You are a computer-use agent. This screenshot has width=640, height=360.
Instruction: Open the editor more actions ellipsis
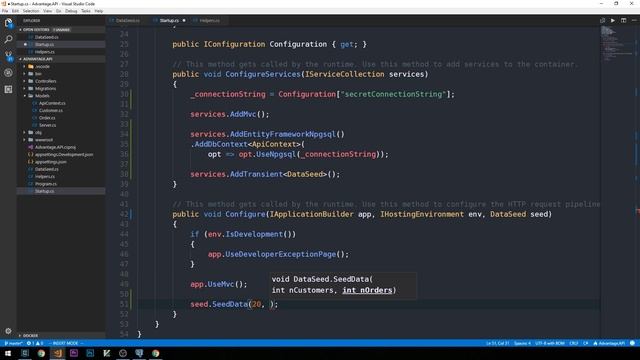634,20
